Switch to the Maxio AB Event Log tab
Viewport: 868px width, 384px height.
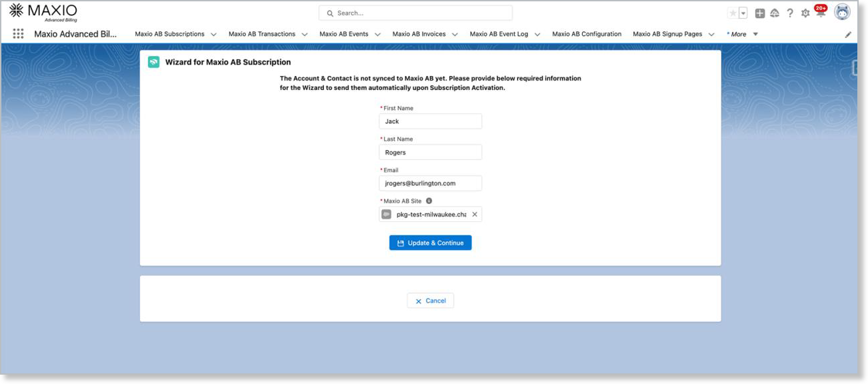pos(498,34)
